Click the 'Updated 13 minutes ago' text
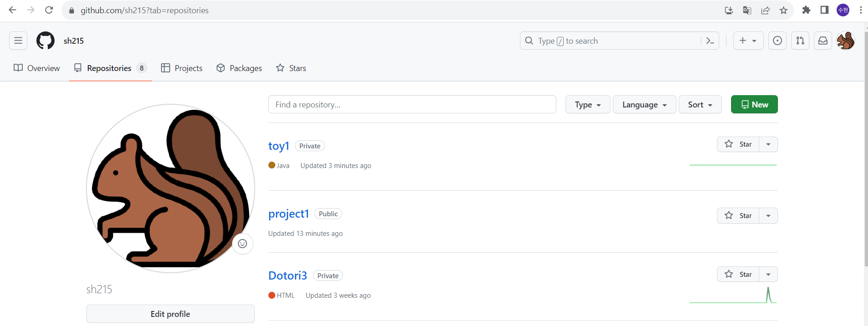The image size is (868, 326). click(x=305, y=234)
